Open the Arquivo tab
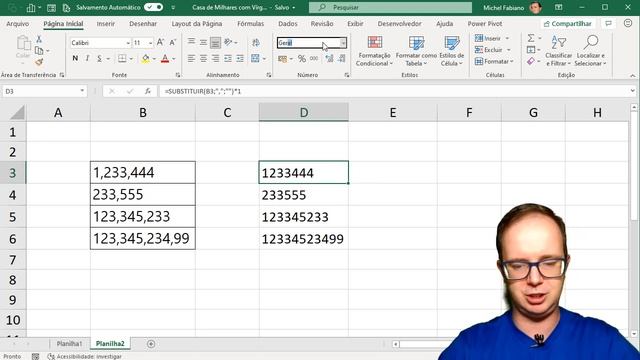 [18, 24]
